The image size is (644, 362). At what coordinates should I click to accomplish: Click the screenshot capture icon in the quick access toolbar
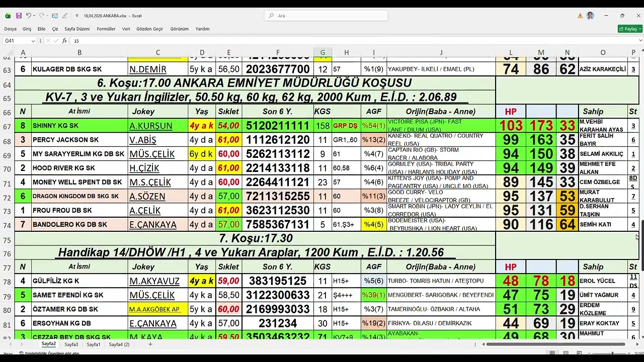click(x=55, y=16)
